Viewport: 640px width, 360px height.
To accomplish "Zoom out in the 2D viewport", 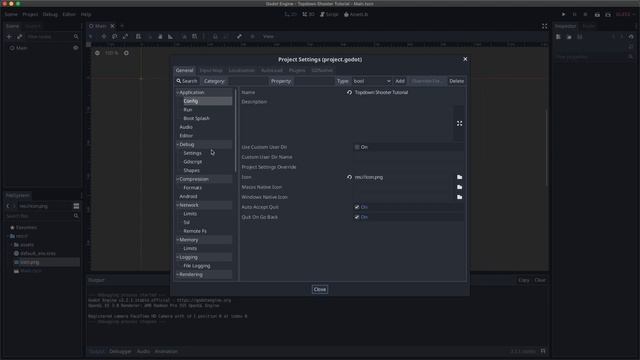I will click(97, 53).
